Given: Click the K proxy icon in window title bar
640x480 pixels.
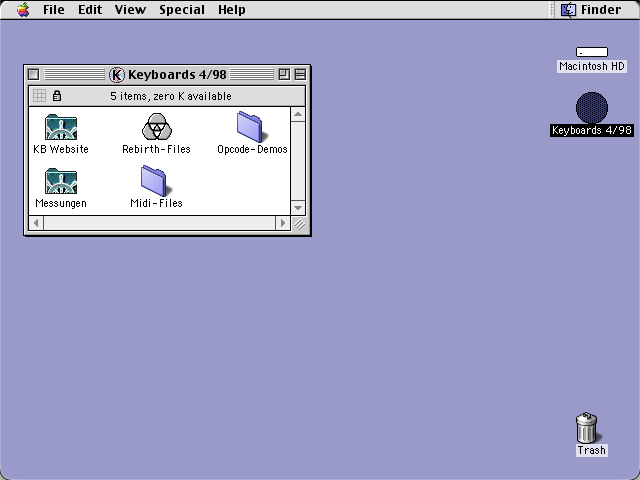Looking at the screenshot, I should pyautogui.click(x=117, y=75).
